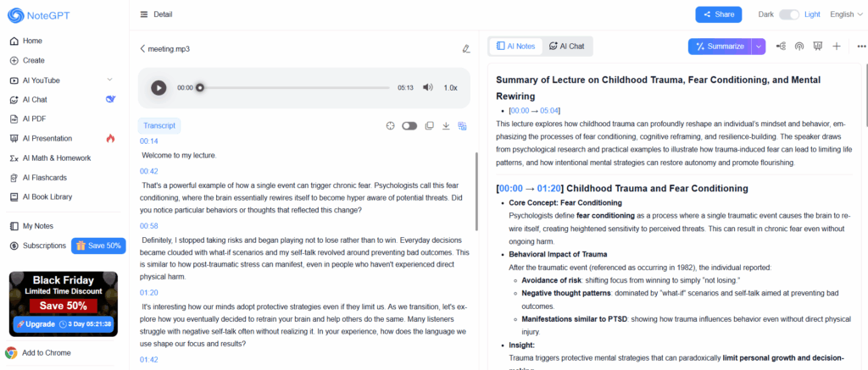
Task: Jump to transcript timestamp 00:58
Action: [149, 226]
